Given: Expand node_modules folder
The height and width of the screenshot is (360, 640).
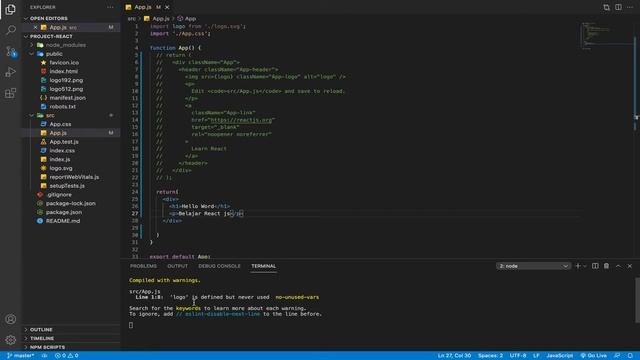Looking at the screenshot, I should pos(65,45).
